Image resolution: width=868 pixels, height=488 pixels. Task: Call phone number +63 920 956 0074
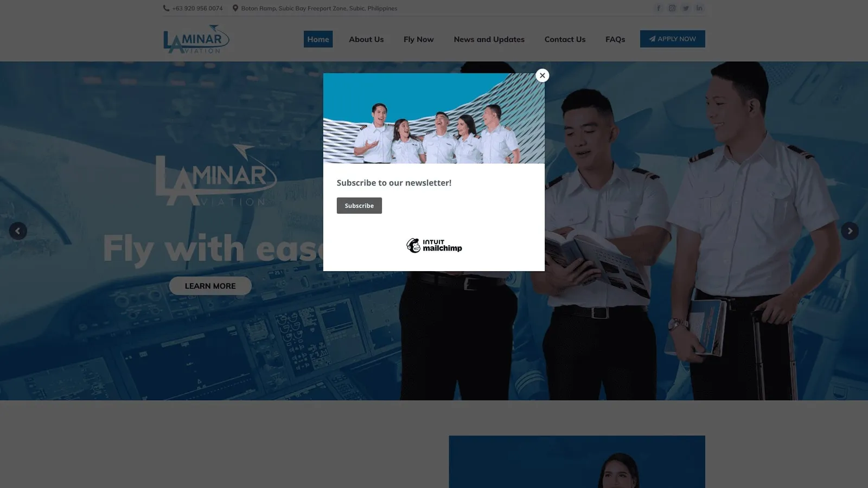[x=197, y=8]
